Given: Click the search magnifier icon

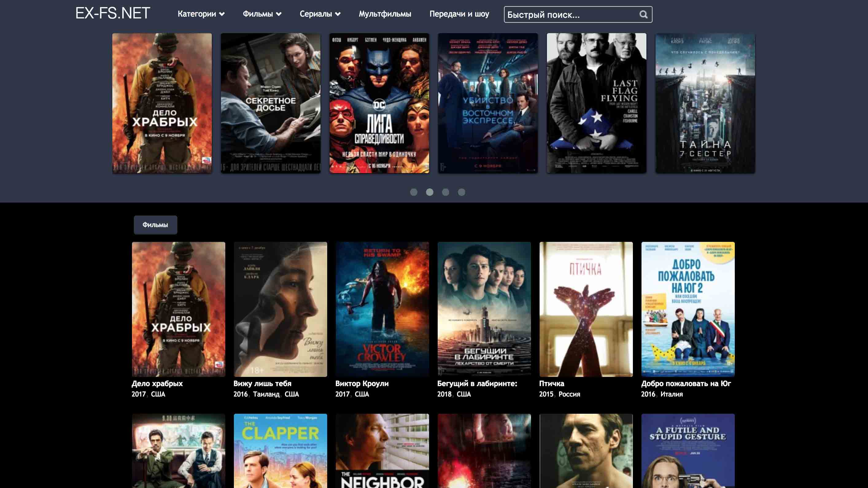Looking at the screenshot, I should click(x=643, y=14).
